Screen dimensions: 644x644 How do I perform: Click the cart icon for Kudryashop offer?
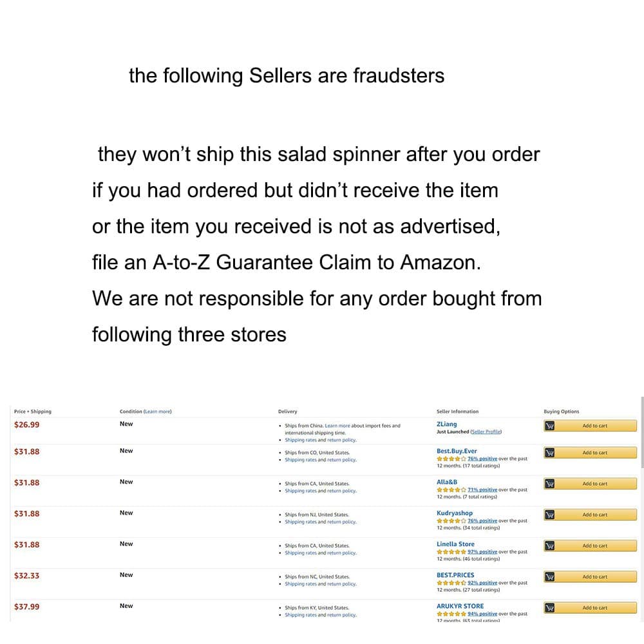click(549, 515)
